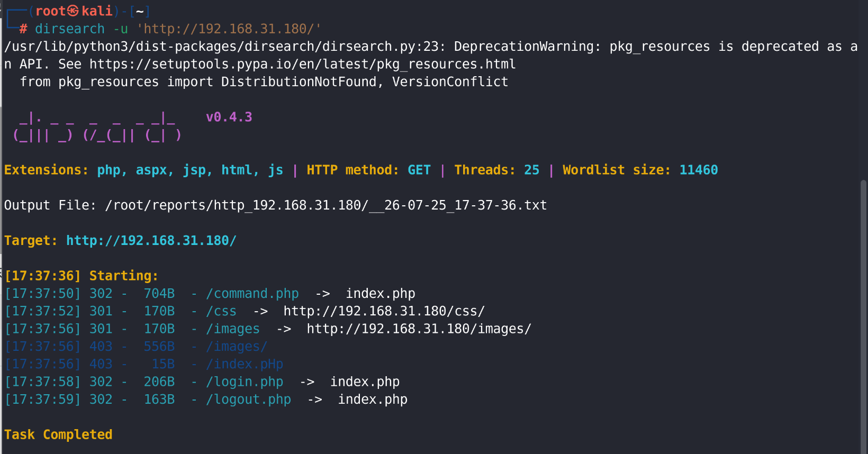This screenshot has width=868, height=454.
Task: Click the arrow after the /css path
Action: tap(260, 311)
